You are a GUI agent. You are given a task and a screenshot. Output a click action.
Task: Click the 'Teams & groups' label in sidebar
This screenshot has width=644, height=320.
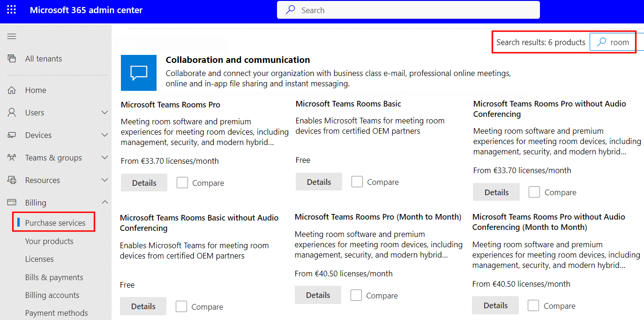click(53, 158)
